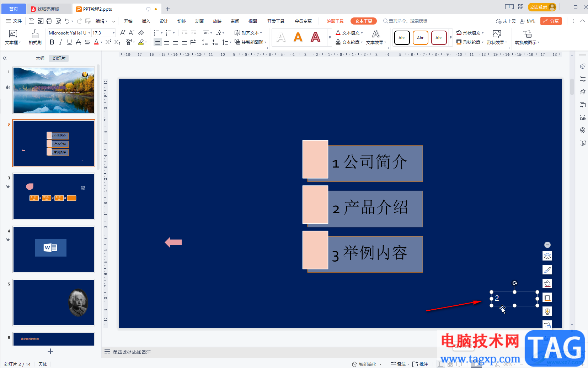Click the 协作 collaborate button
Image resolution: width=588 pixels, height=368 pixels.
click(528, 21)
